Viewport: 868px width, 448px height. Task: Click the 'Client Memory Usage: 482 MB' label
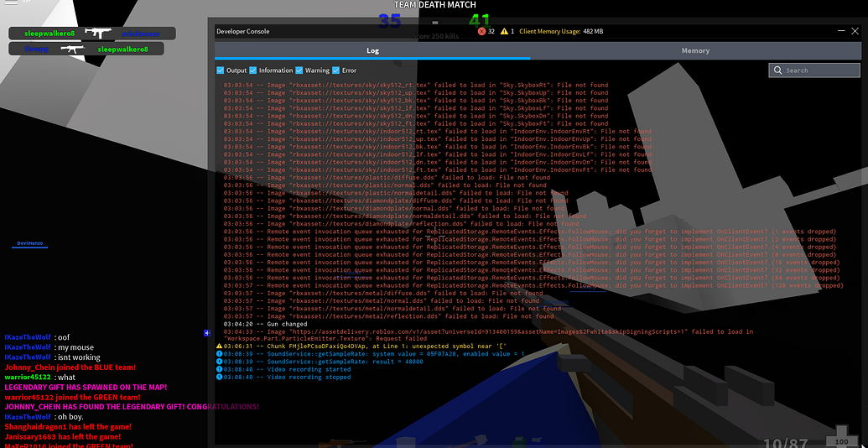(561, 32)
